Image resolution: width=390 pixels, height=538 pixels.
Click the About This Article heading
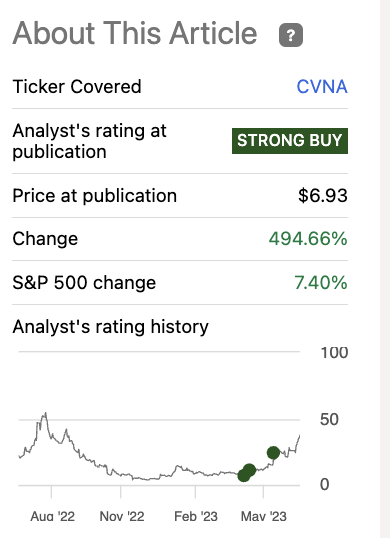click(135, 33)
